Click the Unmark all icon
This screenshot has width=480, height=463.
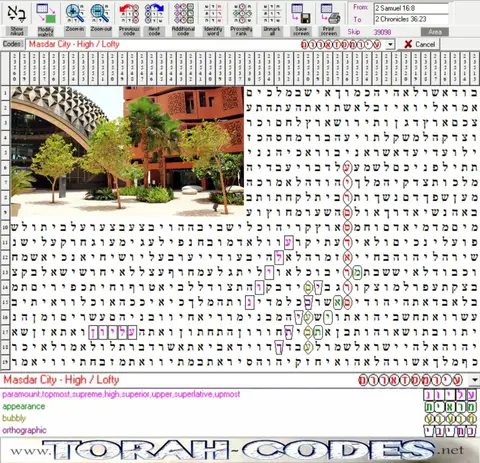pyautogui.click(x=272, y=14)
